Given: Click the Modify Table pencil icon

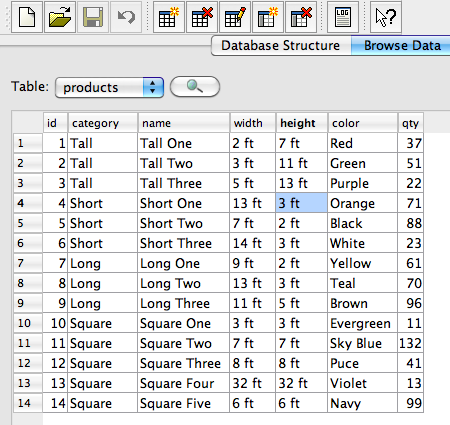Looking at the screenshot, I should 235,17.
